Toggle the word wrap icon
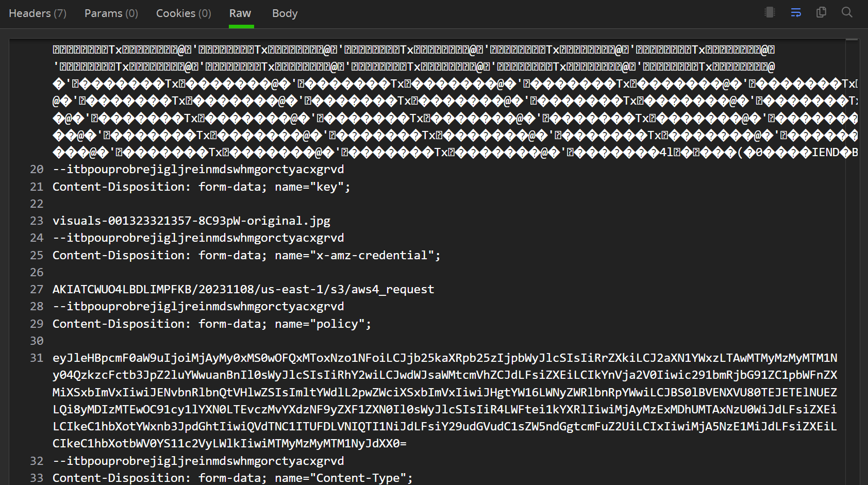The width and height of the screenshot is (868, 485). 796,12
